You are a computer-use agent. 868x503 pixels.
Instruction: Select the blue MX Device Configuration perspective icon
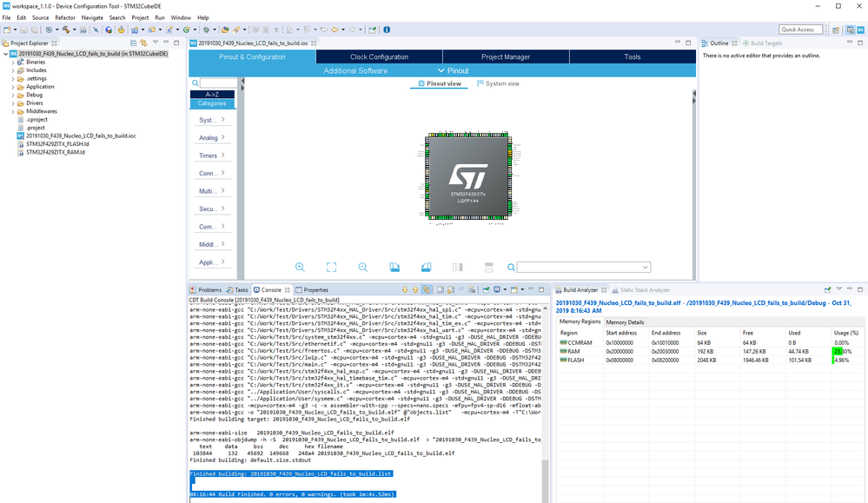click(860, 30)
